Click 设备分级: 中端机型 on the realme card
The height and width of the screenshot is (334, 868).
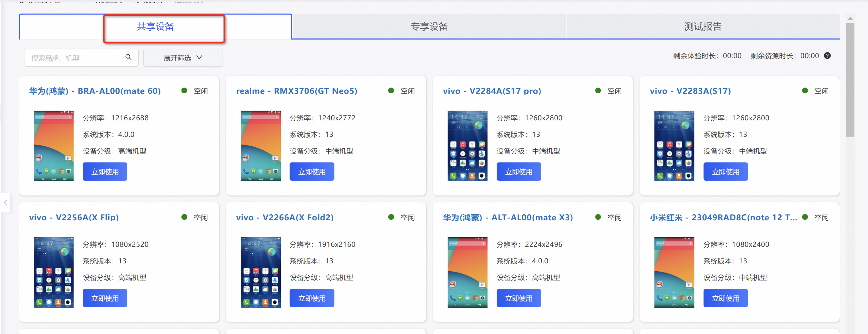click(321, 151)
